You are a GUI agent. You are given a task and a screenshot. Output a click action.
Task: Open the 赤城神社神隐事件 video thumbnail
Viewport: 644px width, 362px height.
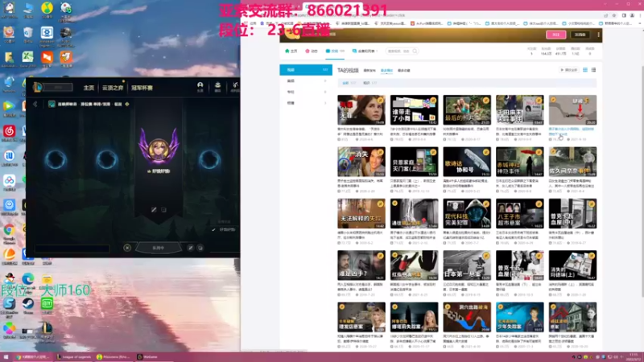click(519, 162)
